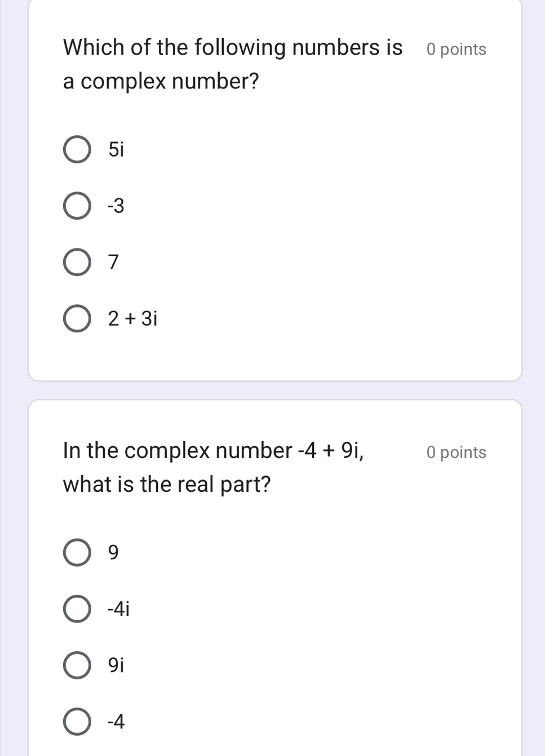
Task: Mark the radio circle for 7
Action: [77, 263]
